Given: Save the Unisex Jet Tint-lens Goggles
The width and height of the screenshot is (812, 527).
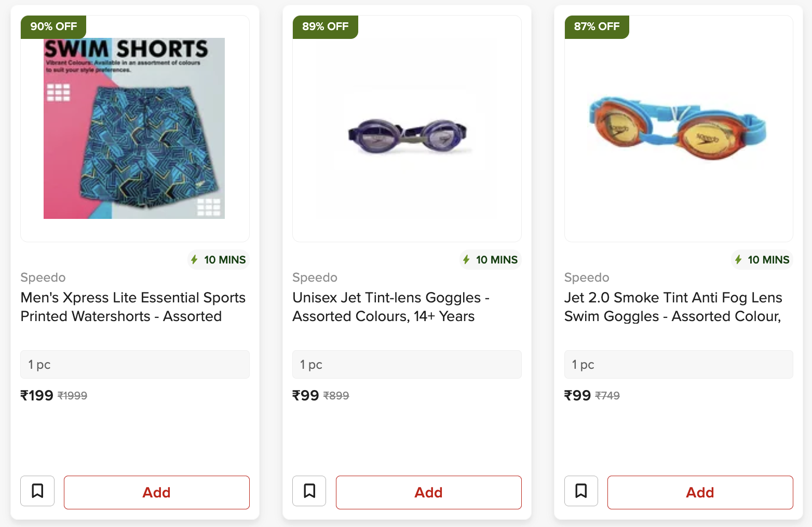Looking at the screenshot, I should pos(309,491).
